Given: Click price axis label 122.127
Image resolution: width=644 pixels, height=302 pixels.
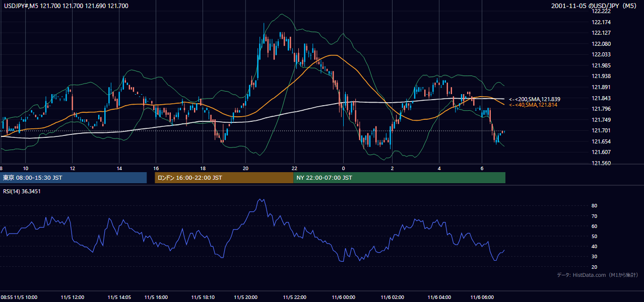Looking at the screenshot, I should coord(601,33).
